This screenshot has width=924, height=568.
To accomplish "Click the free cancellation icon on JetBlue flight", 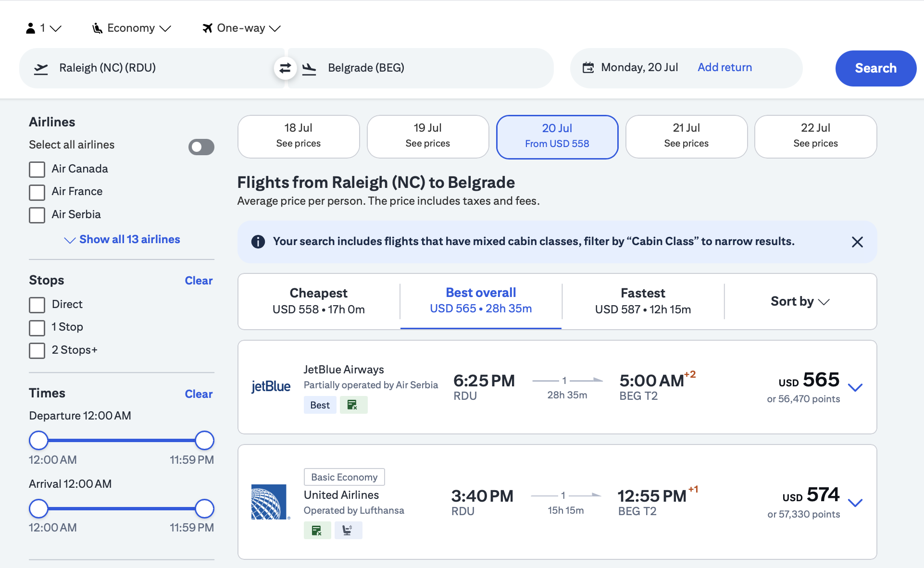I will click(x=353, y=405).
